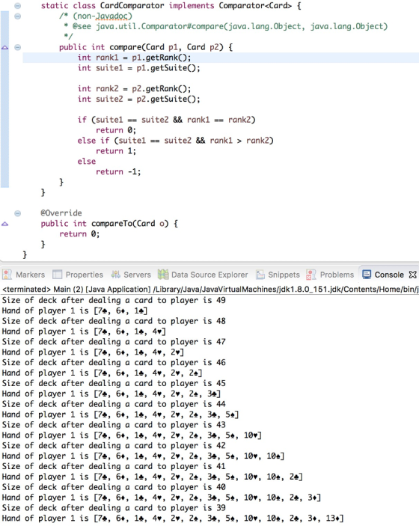Click the '@see java.util.Comparator#compare' comment line

point(225,26)
